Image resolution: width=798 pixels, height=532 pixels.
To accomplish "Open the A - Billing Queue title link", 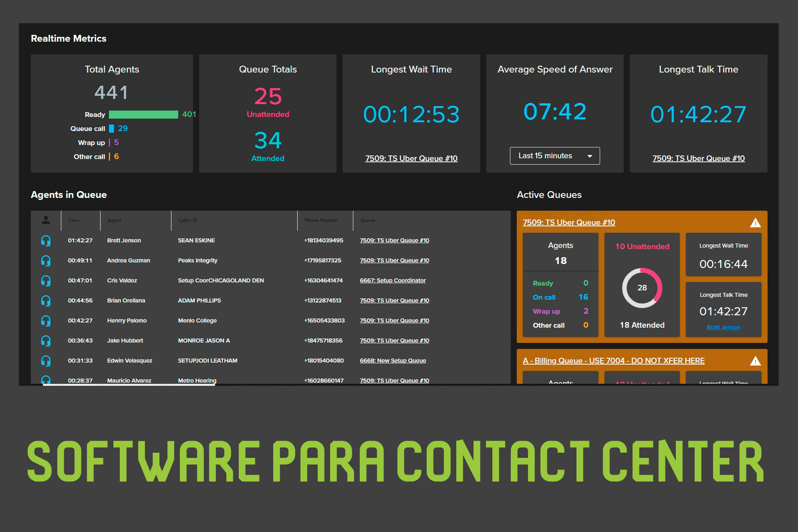I will [613, 361].
